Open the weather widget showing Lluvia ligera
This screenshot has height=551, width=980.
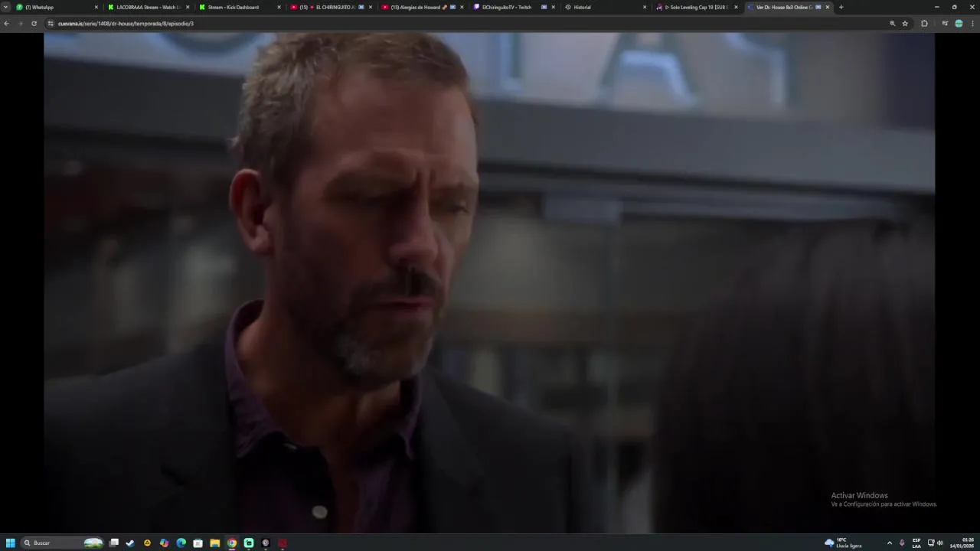point(843,543)
